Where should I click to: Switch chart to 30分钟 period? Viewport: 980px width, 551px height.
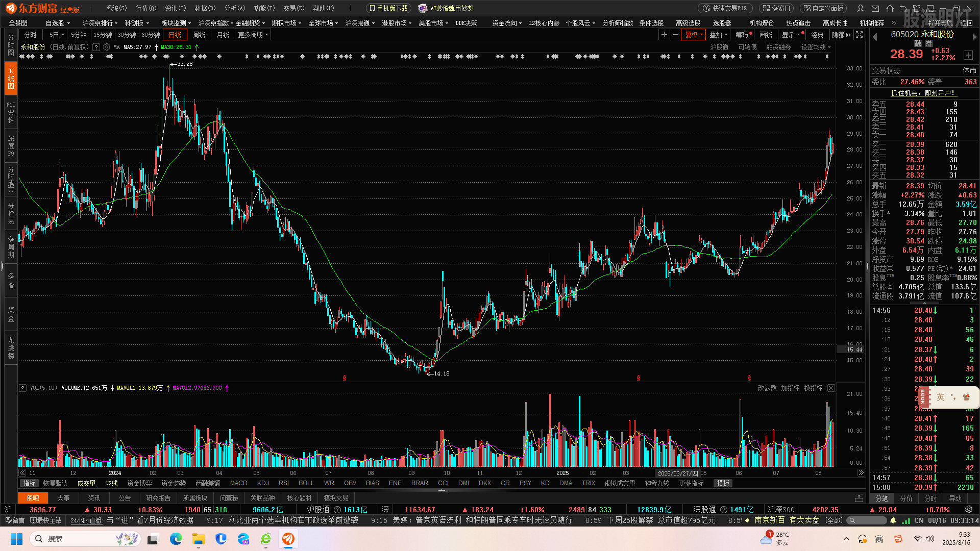[127, 35]
